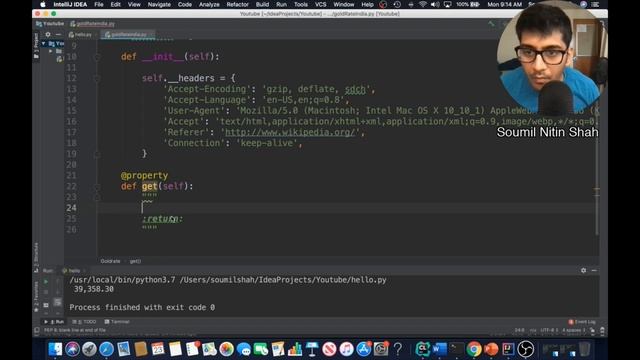Open the Window menu
This screenshot has width=640, height=360.
click(x=344, y=4)
